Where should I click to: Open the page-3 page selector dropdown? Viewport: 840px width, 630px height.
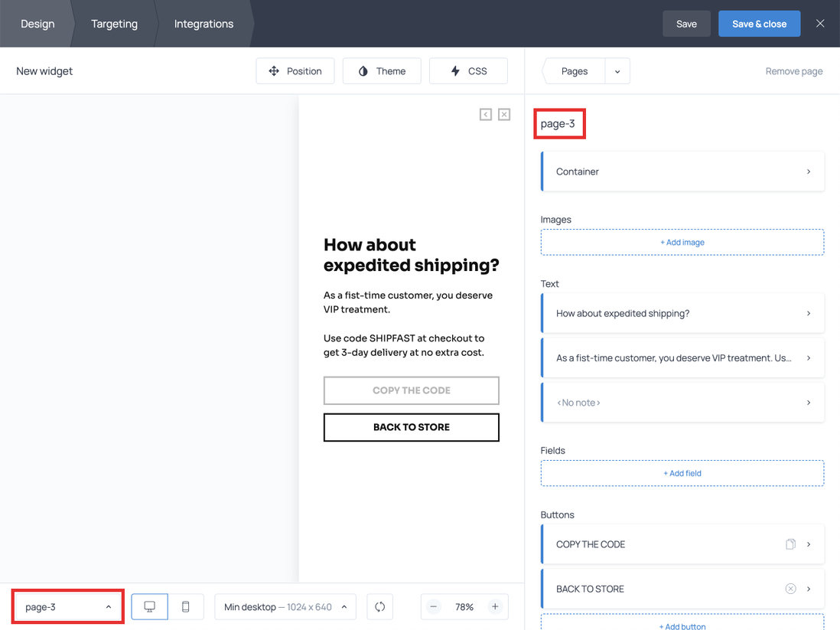pyautogui.click(x=68, y=607)
